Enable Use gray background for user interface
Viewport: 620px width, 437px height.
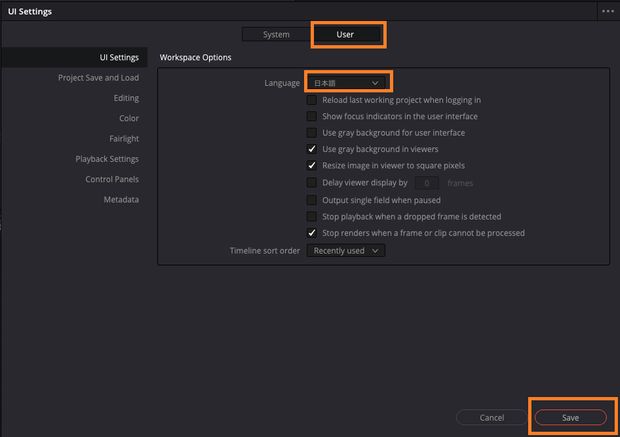point(312,132)
